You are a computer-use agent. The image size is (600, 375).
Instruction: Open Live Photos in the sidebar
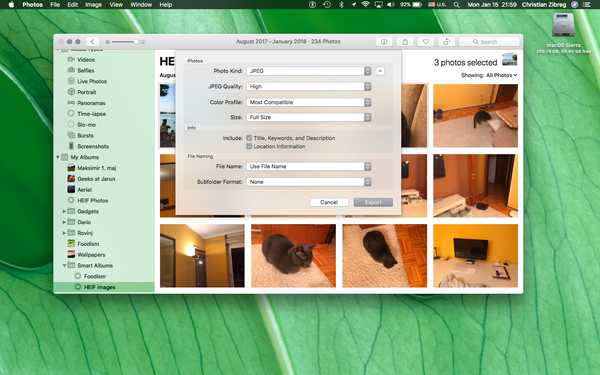click(92, 81)
